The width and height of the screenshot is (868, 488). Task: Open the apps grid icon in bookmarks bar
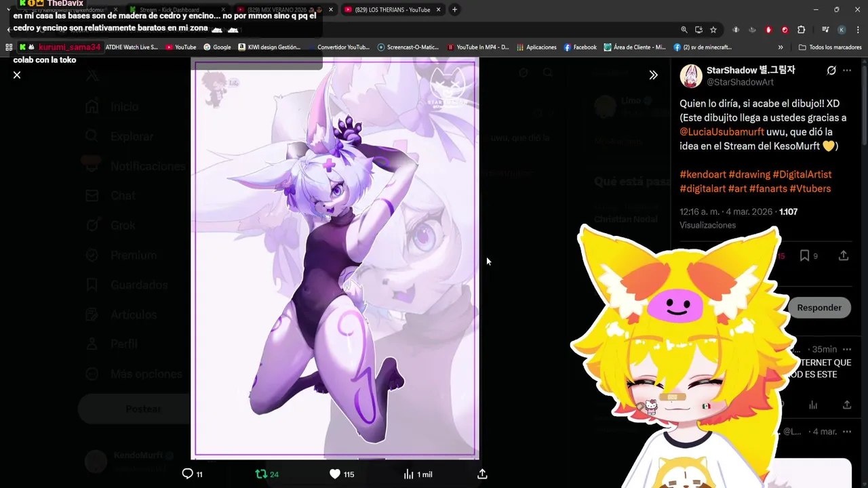click(x=9, y=47)
